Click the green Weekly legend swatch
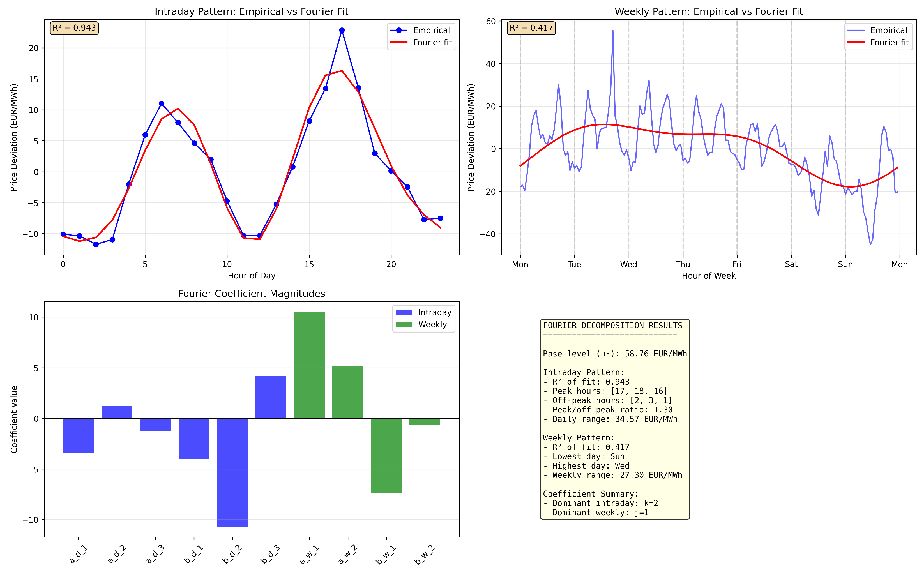Viewport: 924px width, 570px height. pos(404,324)
